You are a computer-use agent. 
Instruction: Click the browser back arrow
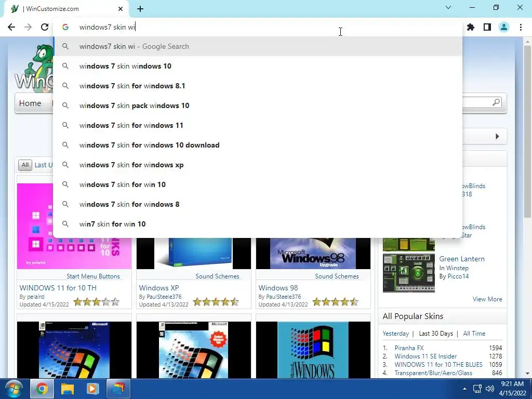click(x=11, y=27)
